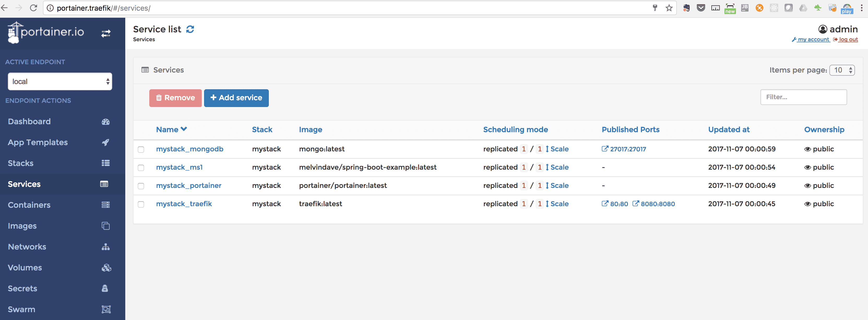Click the Networks sitemap icon
Image resolution: width=868 pixels, height=320 pixels.
(105, 247)
